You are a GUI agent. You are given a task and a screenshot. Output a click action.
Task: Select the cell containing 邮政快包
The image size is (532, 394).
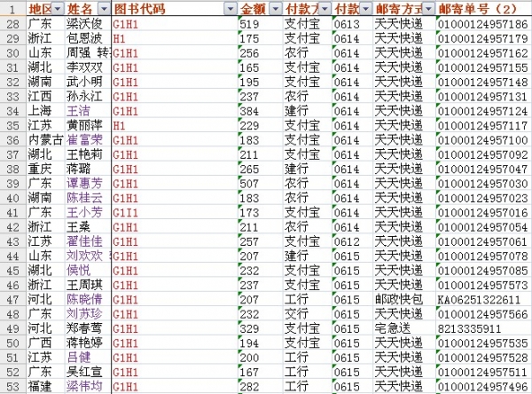[x=395, y=299]
